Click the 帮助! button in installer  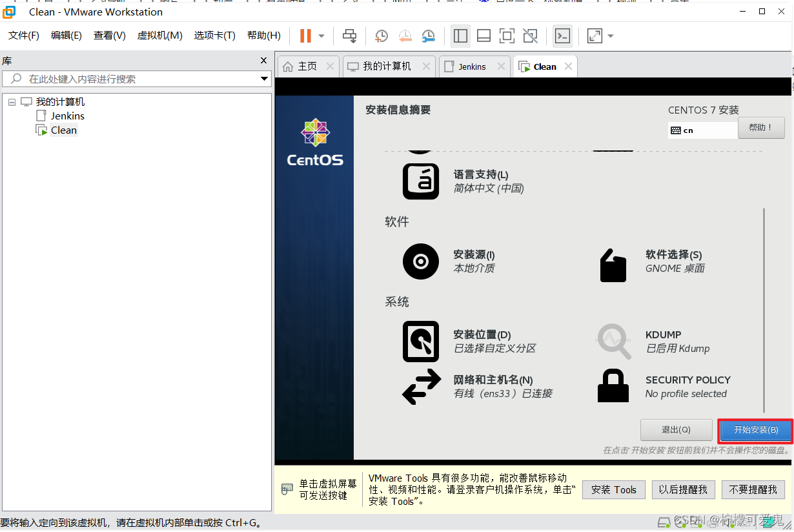coord(761,128)
